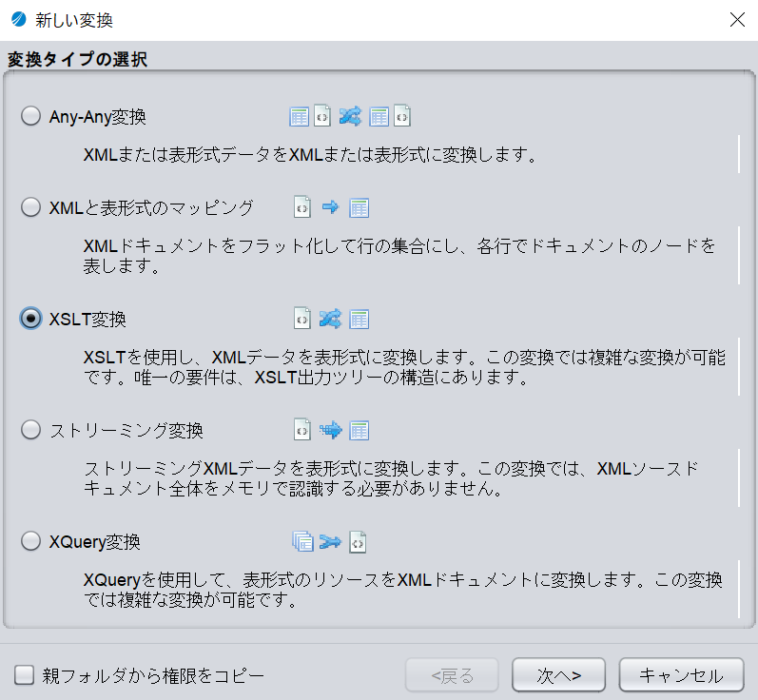Click the disabled <戻る button
The height and width of the screenshot is (700, 758).
452,675
